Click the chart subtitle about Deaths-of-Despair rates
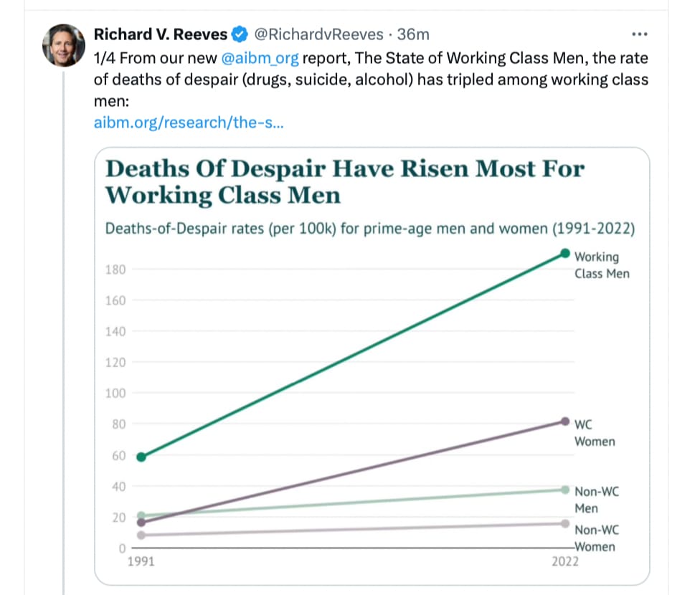This screenshot has height=595, width=700. click(369, 229)
